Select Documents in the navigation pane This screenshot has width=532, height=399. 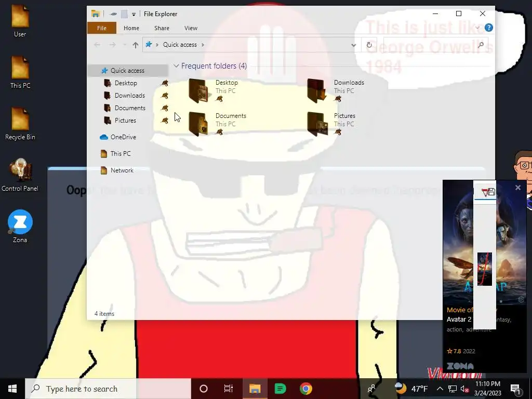click(130, 108)
